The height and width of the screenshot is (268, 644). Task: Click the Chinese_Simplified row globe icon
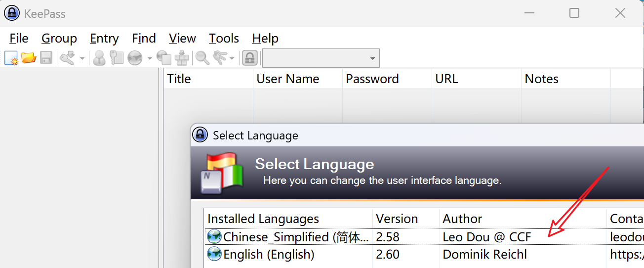(x=214, y=237)
